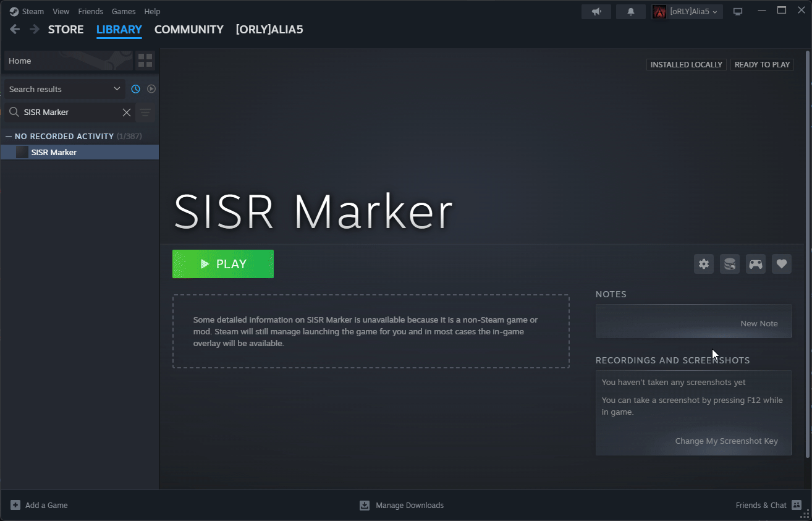Viewport: 812px width, 521px height.
Task: Select the LIBRARY tab
Action: click(x=119, y=29)
